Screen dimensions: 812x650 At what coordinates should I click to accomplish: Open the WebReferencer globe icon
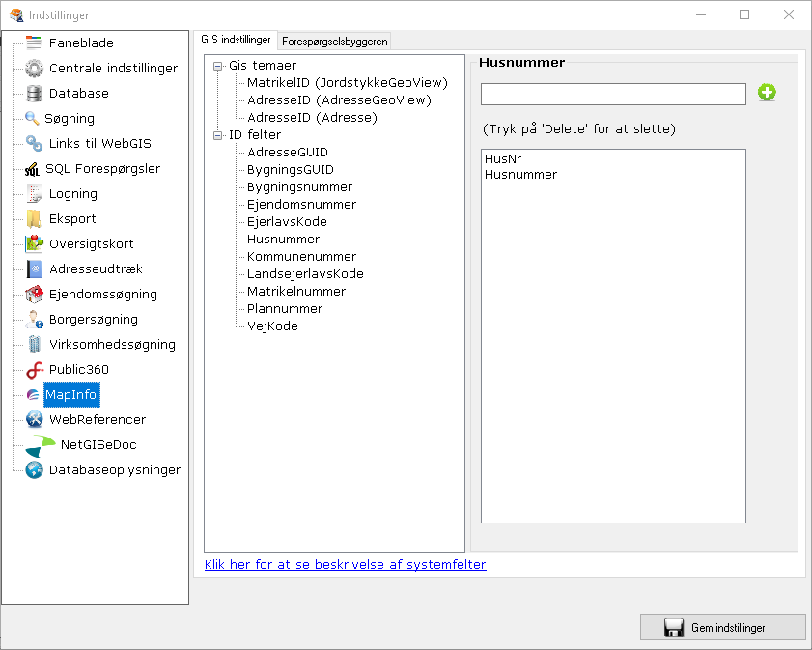click(32, 419)
